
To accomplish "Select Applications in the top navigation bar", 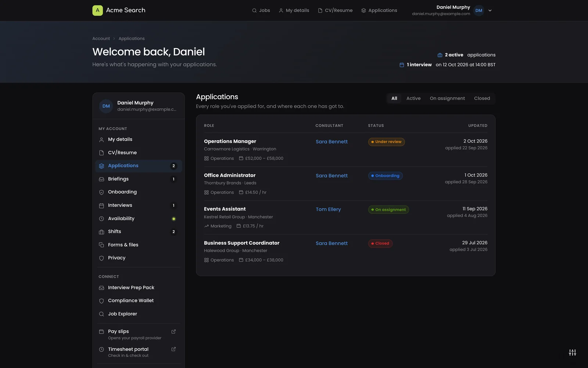I will tap(379, 10).
